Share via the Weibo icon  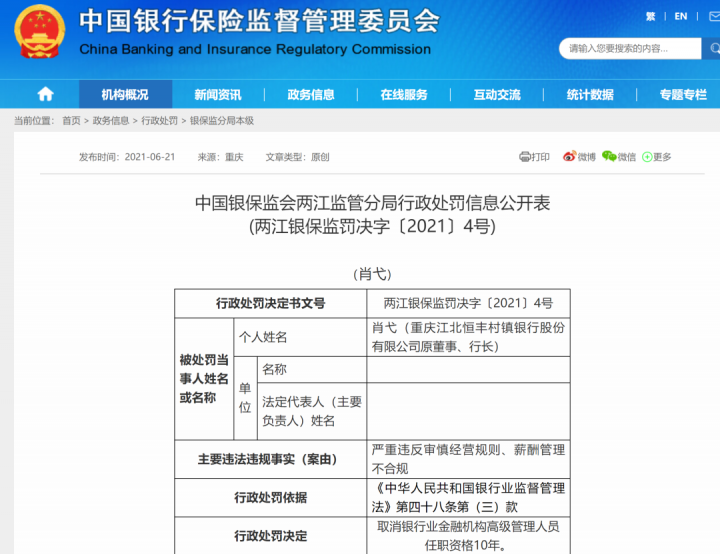coord(569,156)
